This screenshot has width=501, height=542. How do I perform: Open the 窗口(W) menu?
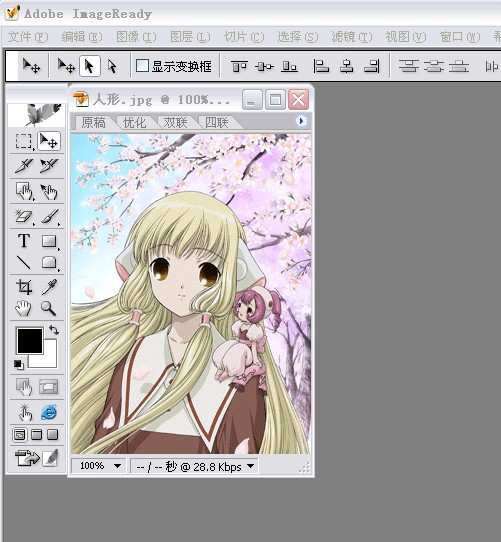click(x=460, y=37)
